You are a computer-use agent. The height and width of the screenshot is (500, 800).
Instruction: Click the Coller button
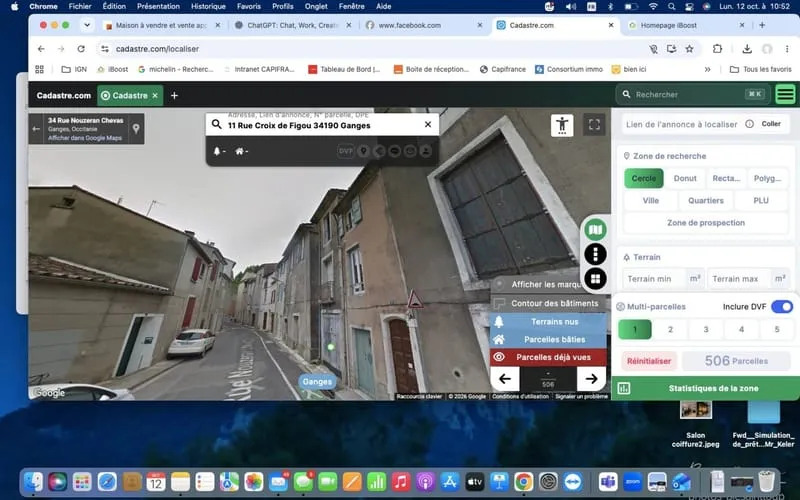[771, 124]
